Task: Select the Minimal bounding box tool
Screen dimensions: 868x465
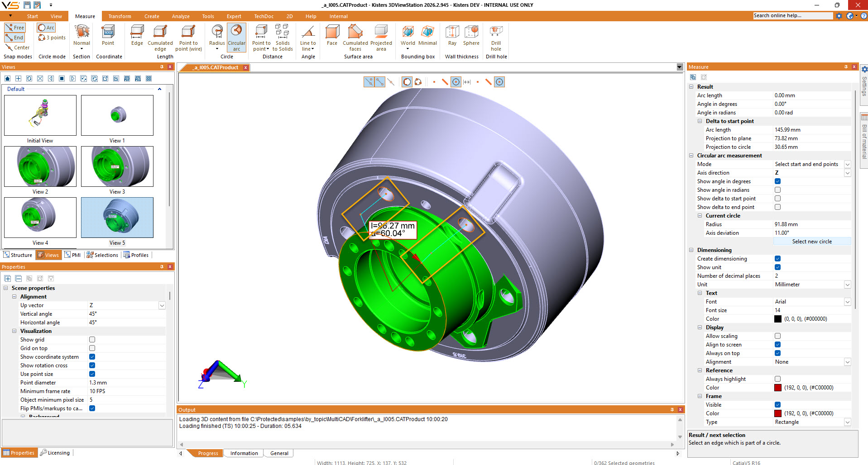Action: click(427, 35)
